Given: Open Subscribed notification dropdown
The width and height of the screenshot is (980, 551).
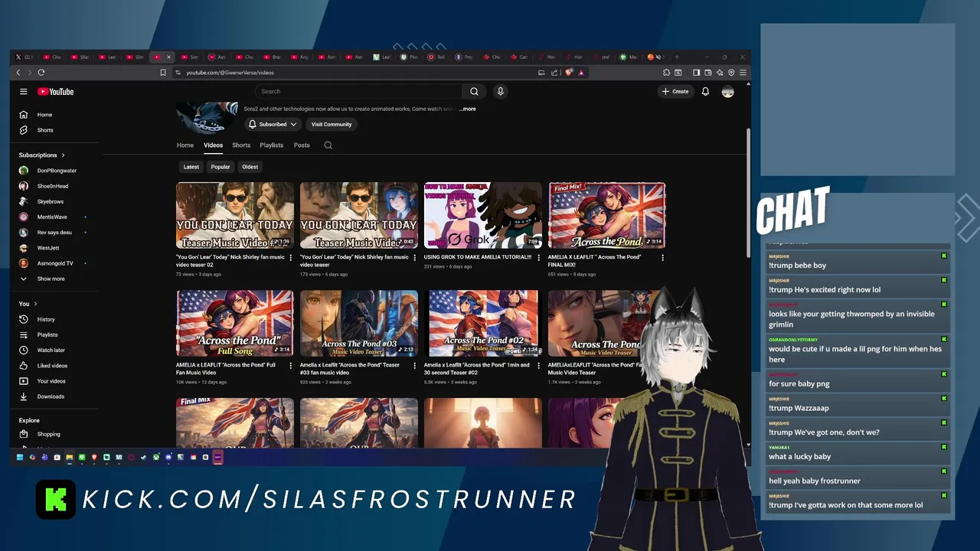Looking at the screenshot, I should [x=273, y=124].
